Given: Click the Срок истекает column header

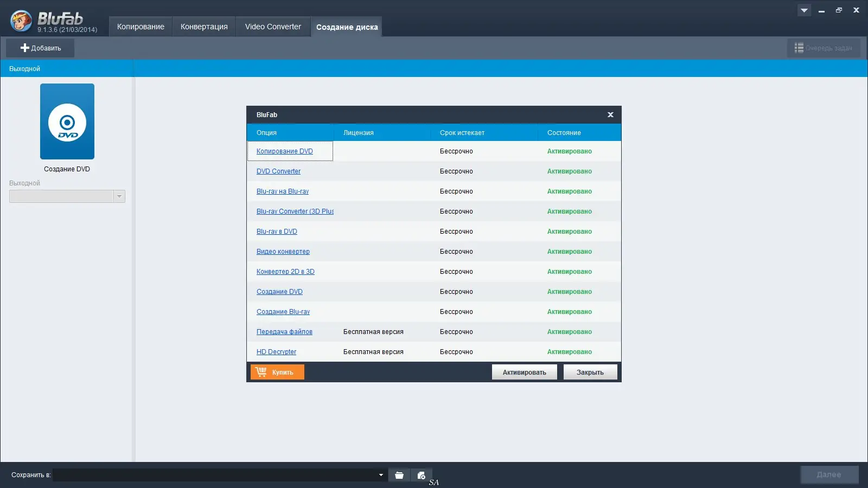Looking at the screenshot, I should coord(484,133).
